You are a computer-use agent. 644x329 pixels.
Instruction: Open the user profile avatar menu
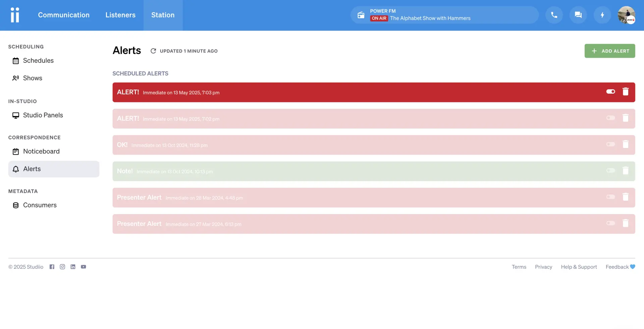click(x=626, y=15)
